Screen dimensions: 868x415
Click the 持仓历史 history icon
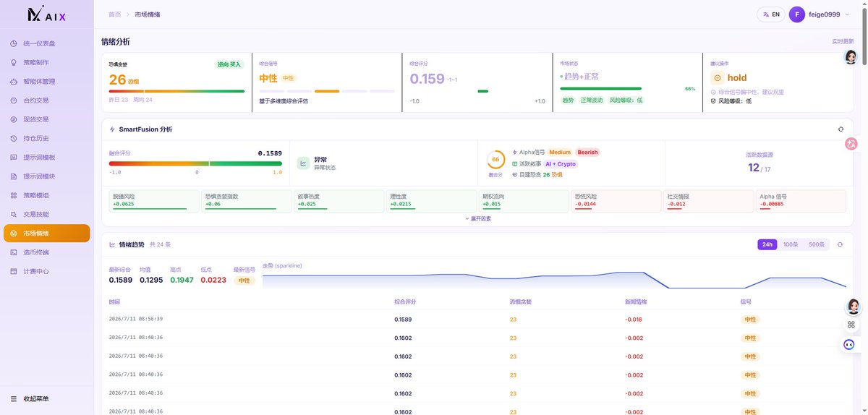[x=14, y=138]
